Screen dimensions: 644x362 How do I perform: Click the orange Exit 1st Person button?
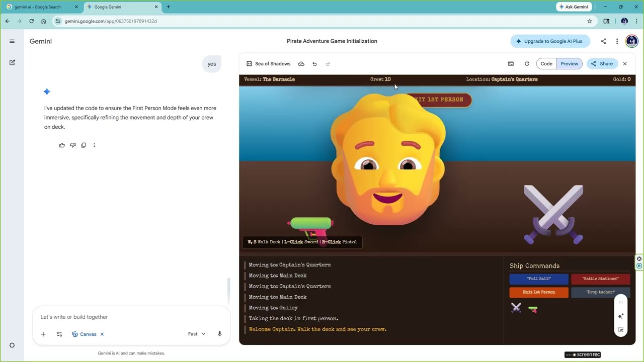[x=539, y=292]
